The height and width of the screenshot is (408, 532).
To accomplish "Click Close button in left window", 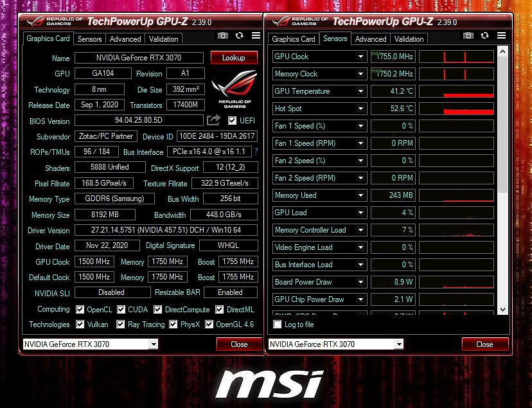I will click(239, 344).
